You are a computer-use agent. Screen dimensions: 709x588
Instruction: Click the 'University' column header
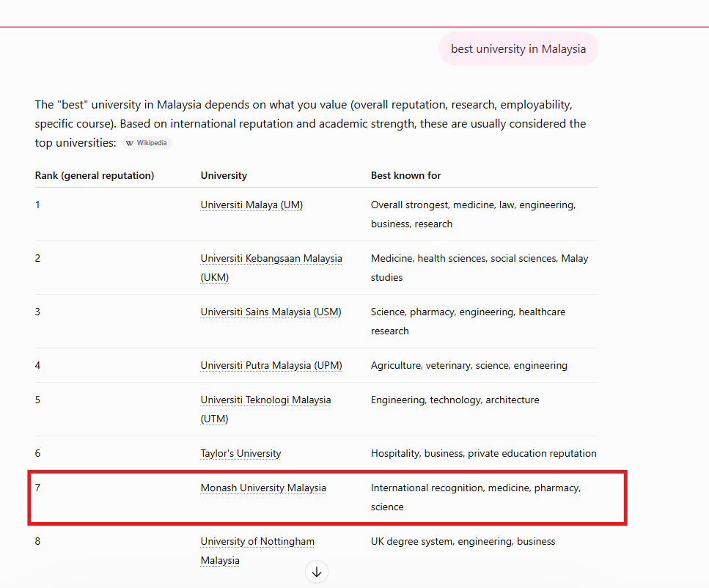pos(224,175)
